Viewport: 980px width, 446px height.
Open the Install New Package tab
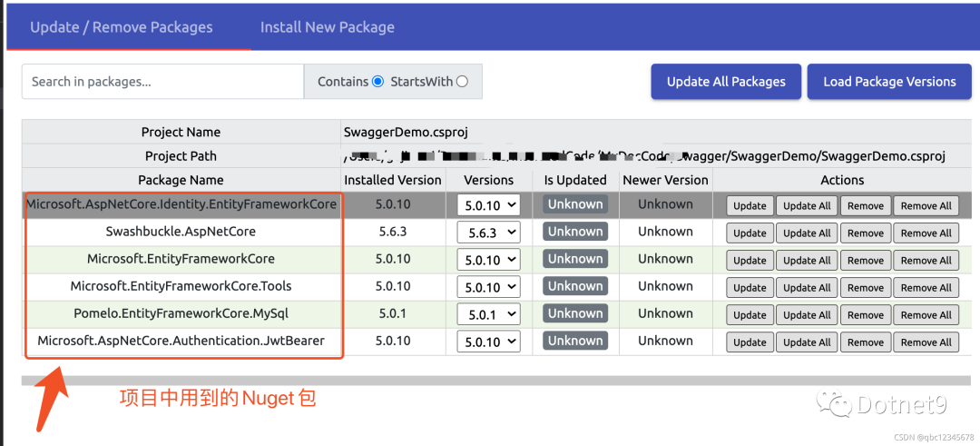click(x=328, y=27)
